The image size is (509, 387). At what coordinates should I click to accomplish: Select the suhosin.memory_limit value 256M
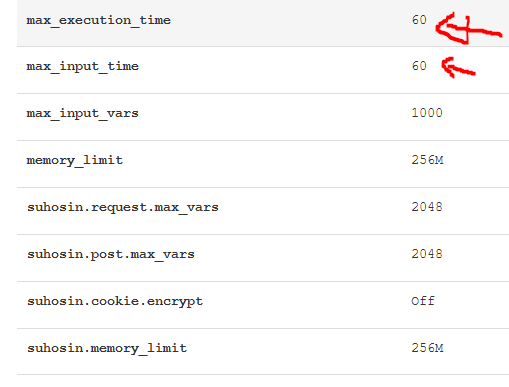(427, 348)
